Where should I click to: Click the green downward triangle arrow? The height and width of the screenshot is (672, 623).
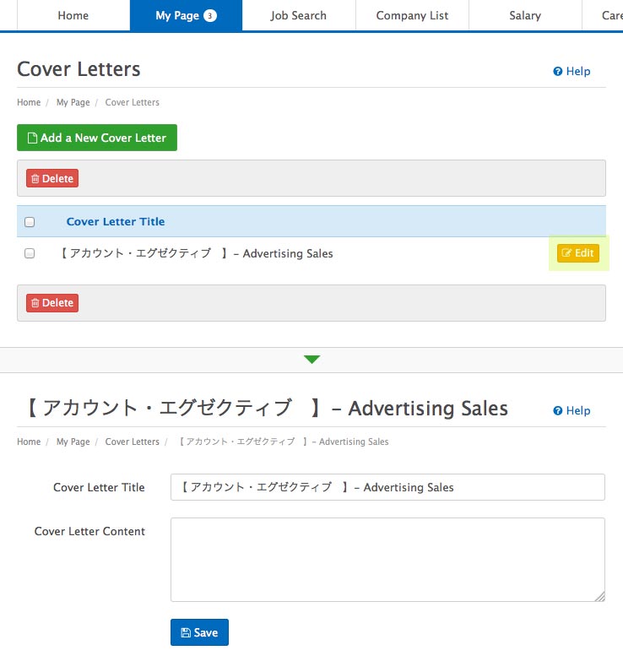pos(311,360)
